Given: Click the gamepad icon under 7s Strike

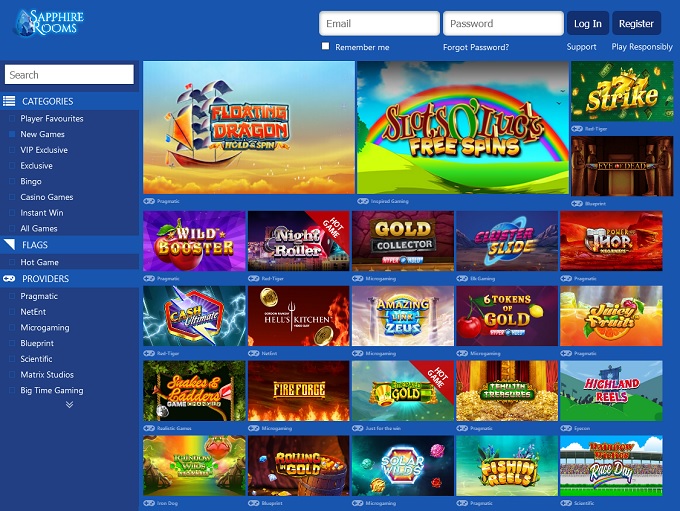Looking at the screenshot, I should [x=577, y=129].
